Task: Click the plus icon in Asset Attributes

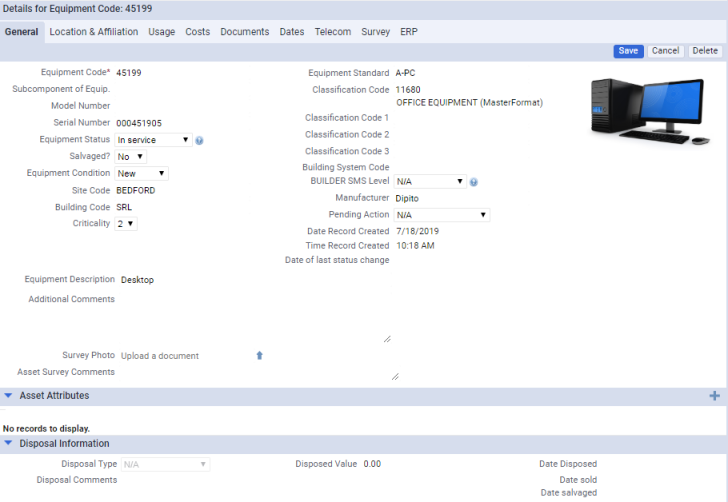Action: 714,396
